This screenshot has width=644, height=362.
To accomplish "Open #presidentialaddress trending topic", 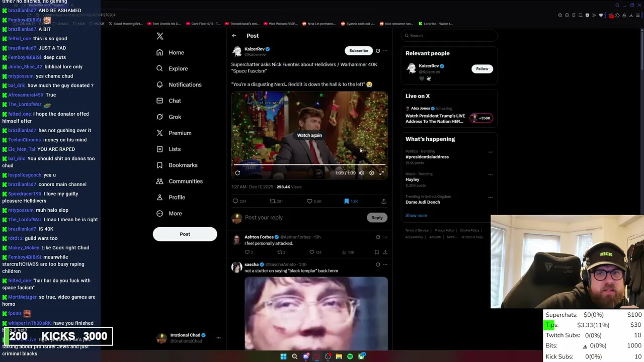I will point(427,157).
